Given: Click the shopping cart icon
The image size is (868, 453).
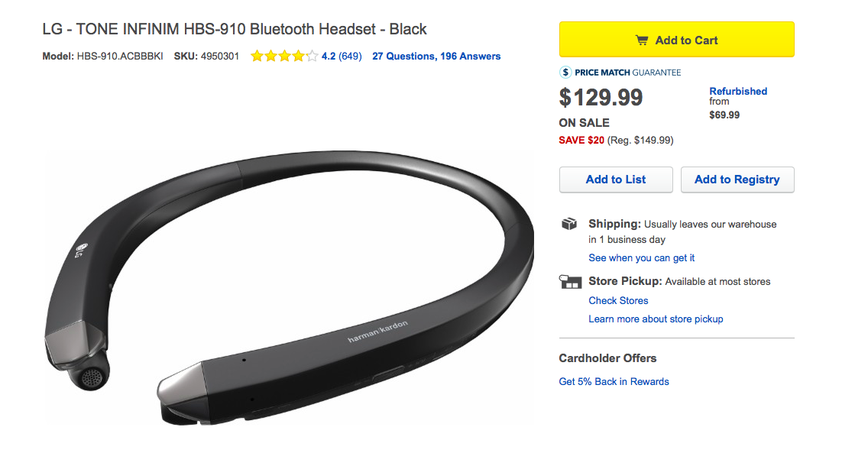Looking at the screenshot, I should coord(642,40).
